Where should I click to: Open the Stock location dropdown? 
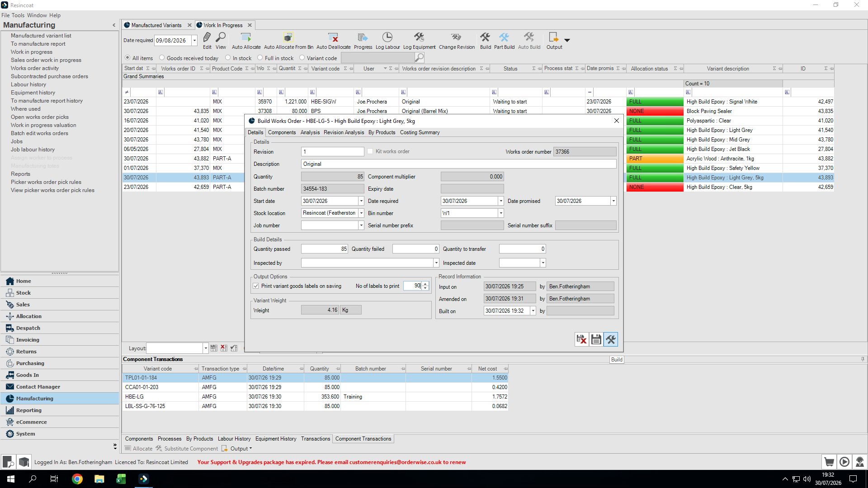[361, 213]
